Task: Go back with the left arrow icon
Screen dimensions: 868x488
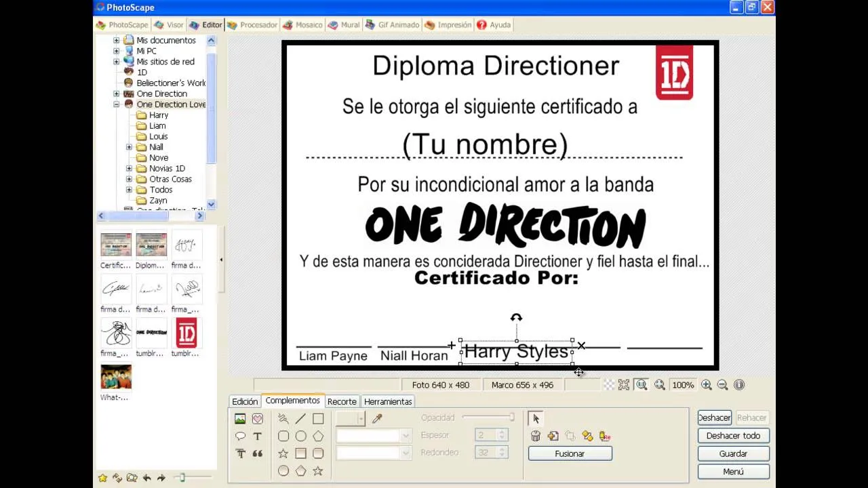Action: 147,478
